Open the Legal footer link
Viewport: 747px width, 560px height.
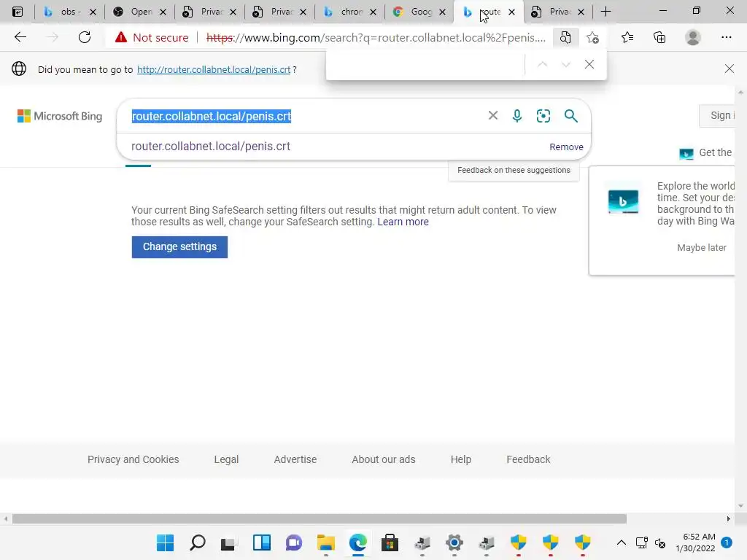tap(226, 459)
